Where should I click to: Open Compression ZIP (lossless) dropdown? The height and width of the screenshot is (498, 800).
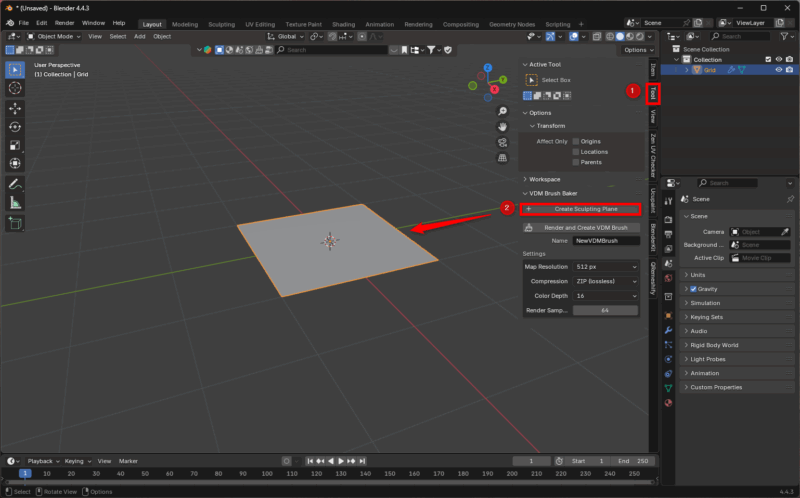(x=606, y=281)
